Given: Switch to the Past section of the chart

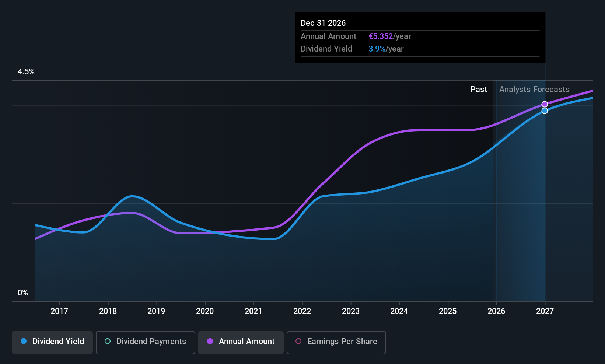Looking at the screenshot, I should pyautogui.click(x=479, y=89).
